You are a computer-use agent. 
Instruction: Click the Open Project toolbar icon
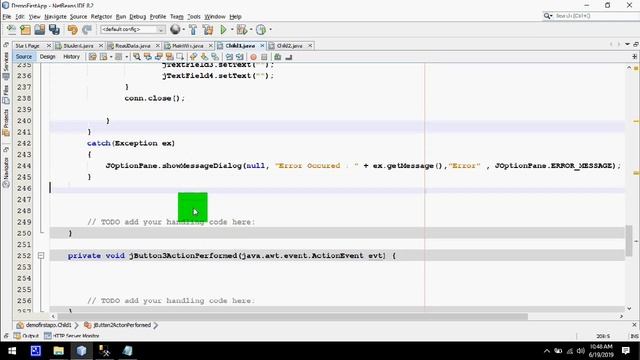[40, 29]
